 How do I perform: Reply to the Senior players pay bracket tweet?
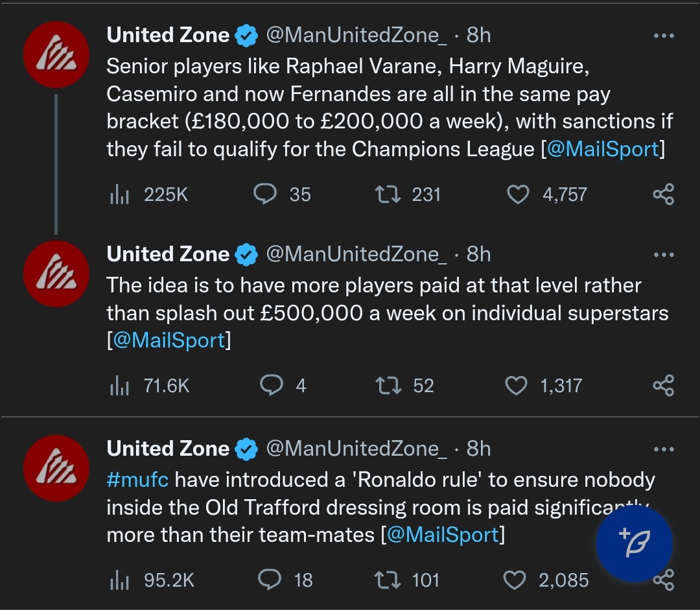coord(265,194)
